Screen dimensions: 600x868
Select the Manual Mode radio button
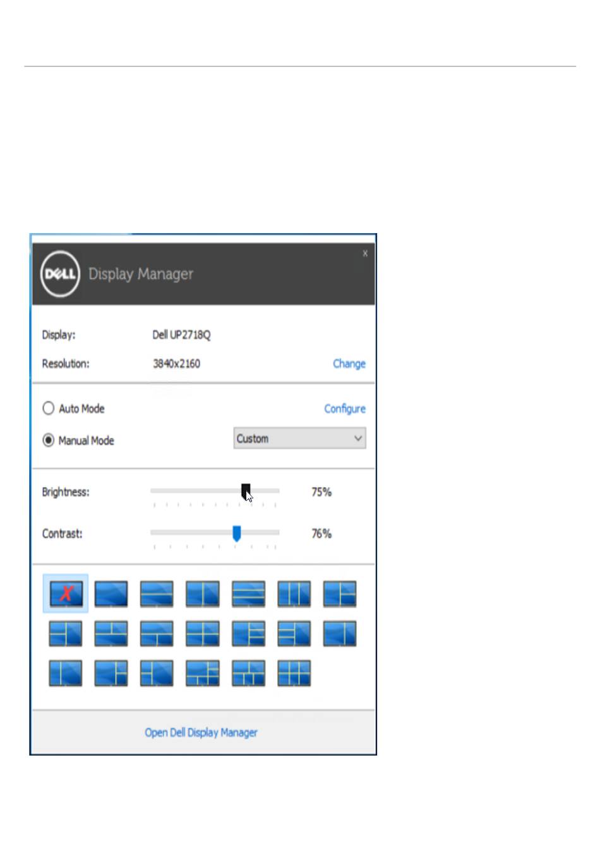(x=49, y=440)
